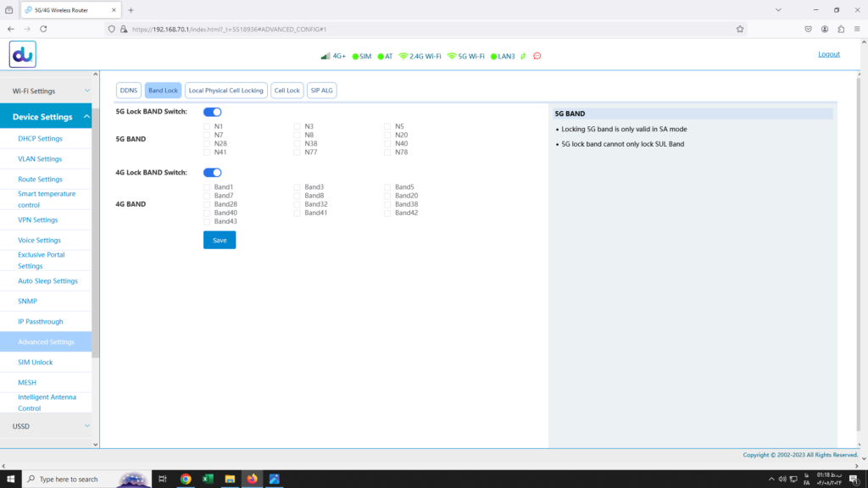Click the 5G Wi-Fi status icon
868x488 pixels.
(452, 56)
